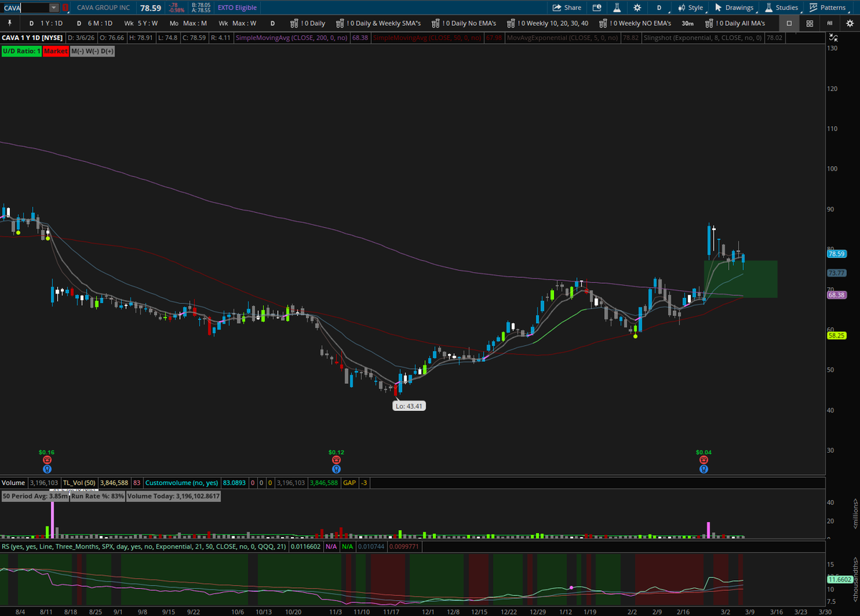Image resolution: width=860 pixels, height=616 pixels.
Task: Open chart settings gear in header
Action: point(637,7)
